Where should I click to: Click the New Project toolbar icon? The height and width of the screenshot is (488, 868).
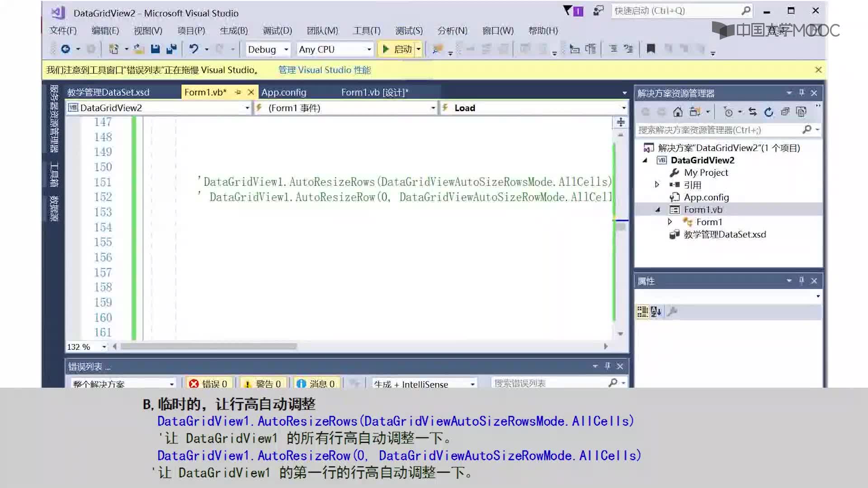coord(114,49)
